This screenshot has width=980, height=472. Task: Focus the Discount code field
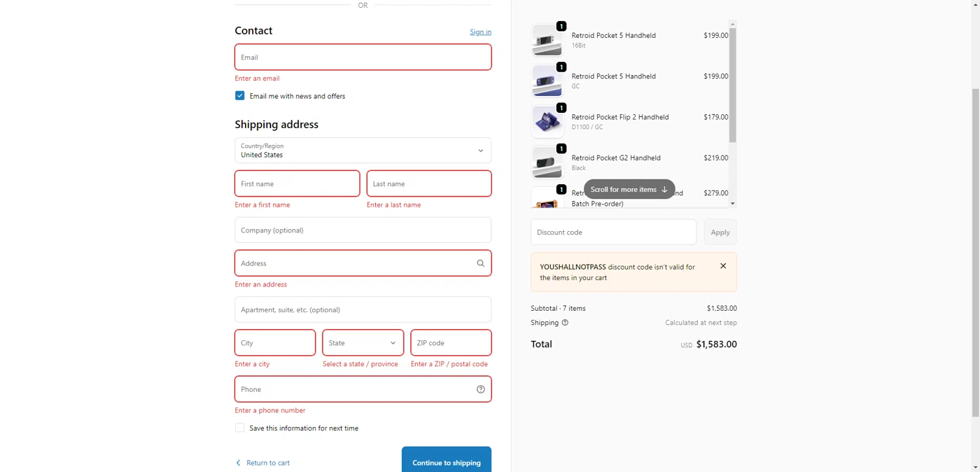pos(613,232)
